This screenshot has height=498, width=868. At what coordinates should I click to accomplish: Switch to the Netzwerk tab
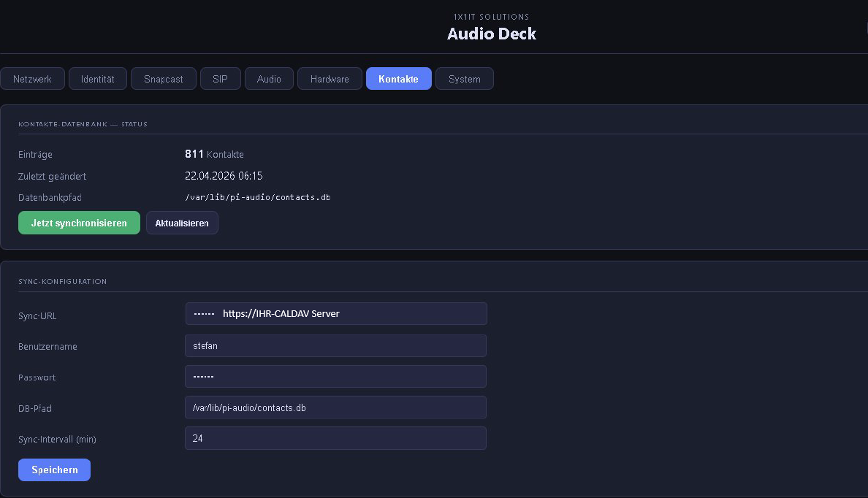(x=33, y=78)
